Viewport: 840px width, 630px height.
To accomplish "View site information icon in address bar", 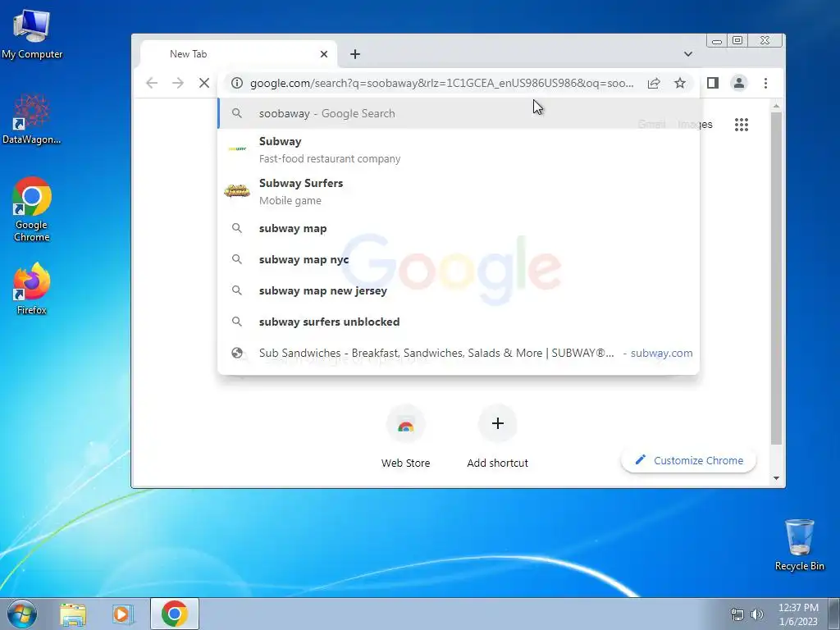I will click(237, 83).
